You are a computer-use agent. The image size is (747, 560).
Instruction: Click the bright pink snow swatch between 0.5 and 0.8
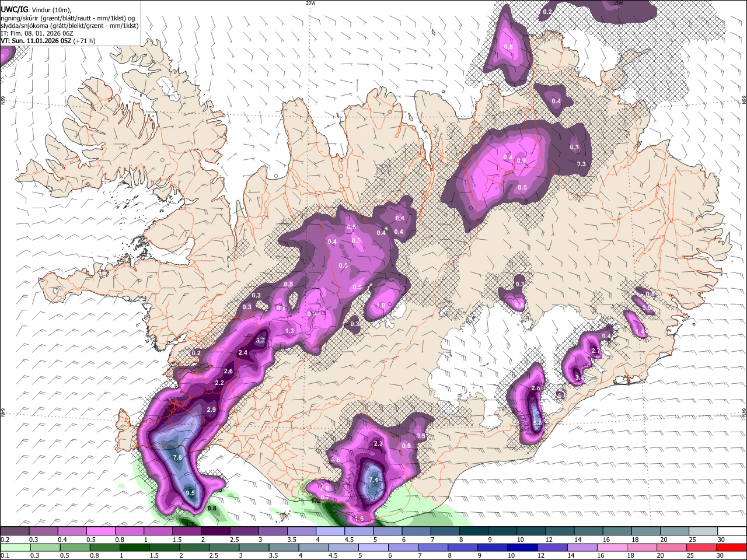point(100,531)
